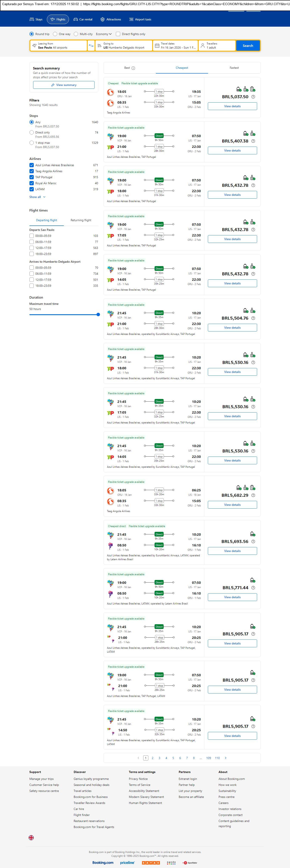Click the next page arrow in pagination
This screenshot has height=868, width=290.
tap(225, 758)
